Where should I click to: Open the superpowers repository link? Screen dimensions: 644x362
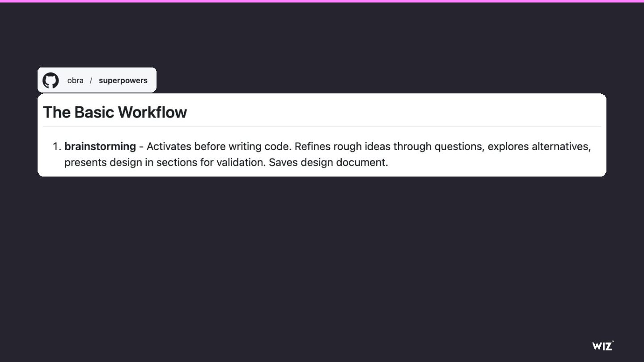[123, 80]
